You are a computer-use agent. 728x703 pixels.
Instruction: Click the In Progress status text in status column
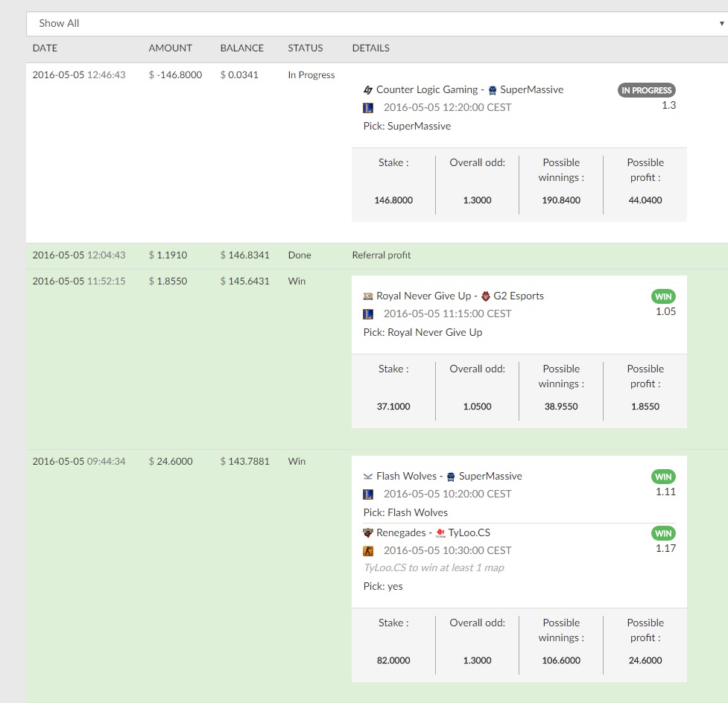coord(311,75)
